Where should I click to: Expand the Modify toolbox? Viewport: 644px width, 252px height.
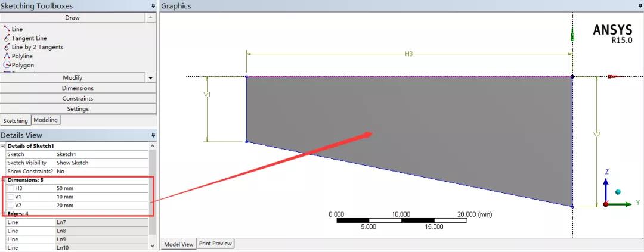(73, 78)
